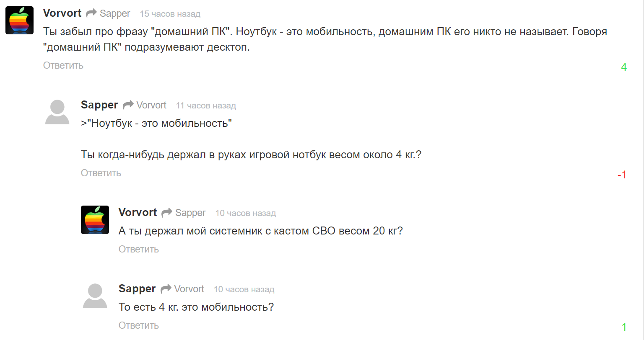Click the gray 'Sapper' reply target in the top comment
The image size is (644, 340).
[x=115, y=14]
